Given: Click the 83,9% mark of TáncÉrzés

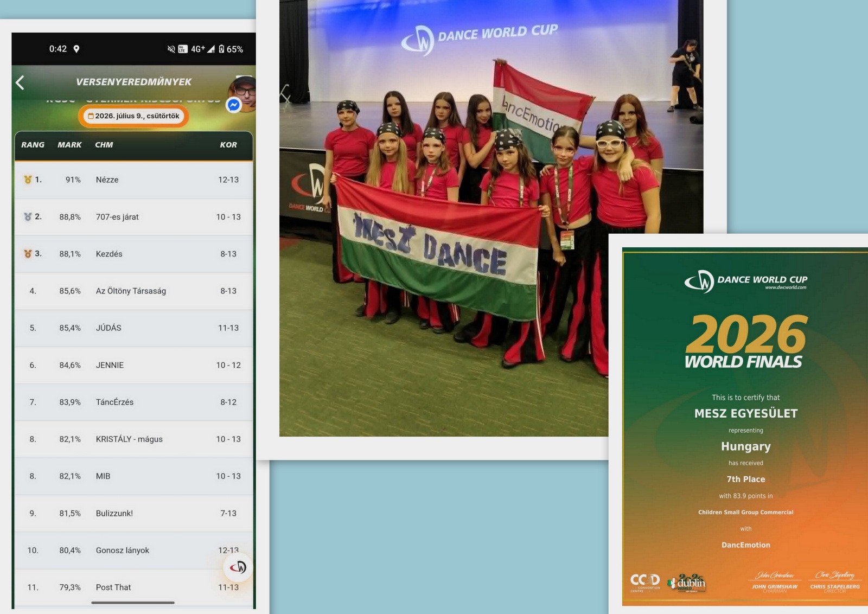Looking at the screenshot, I should tap(70, 402).
